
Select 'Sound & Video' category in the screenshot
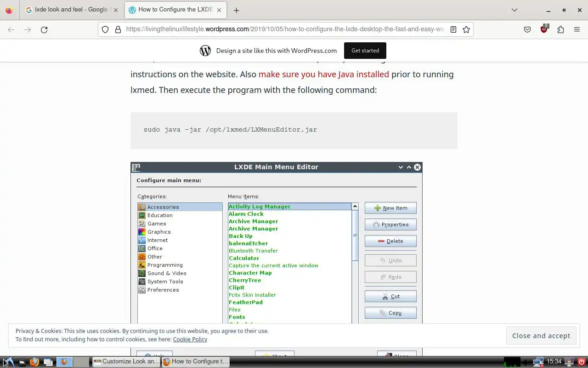pyautogui.click(x=180, y=273)
